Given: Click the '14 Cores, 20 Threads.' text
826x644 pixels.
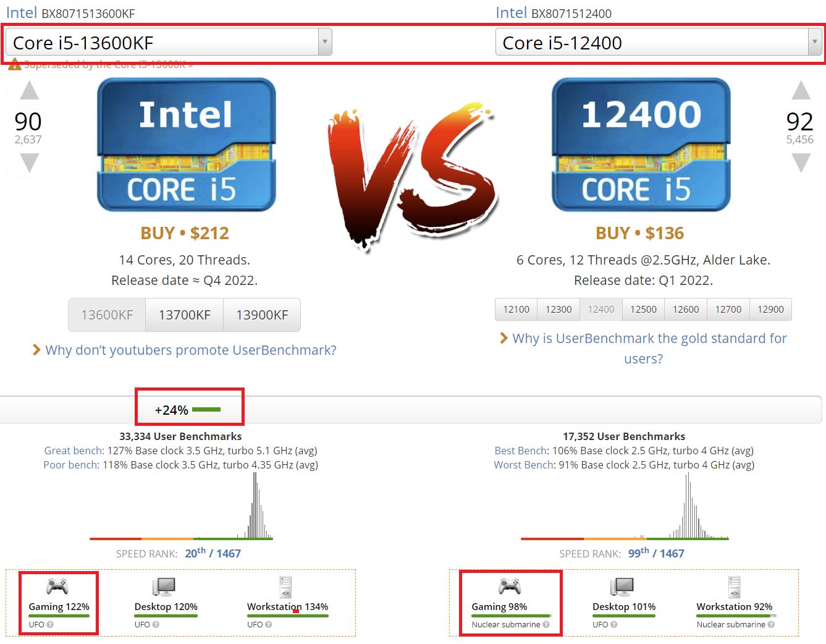Looking at the screenshot, I should 185,260.
